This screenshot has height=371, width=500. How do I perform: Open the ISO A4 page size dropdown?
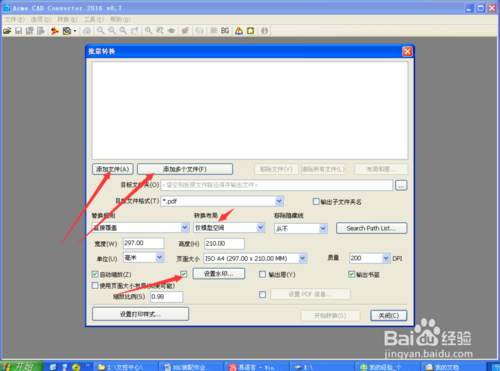click(x=302, y=258)
